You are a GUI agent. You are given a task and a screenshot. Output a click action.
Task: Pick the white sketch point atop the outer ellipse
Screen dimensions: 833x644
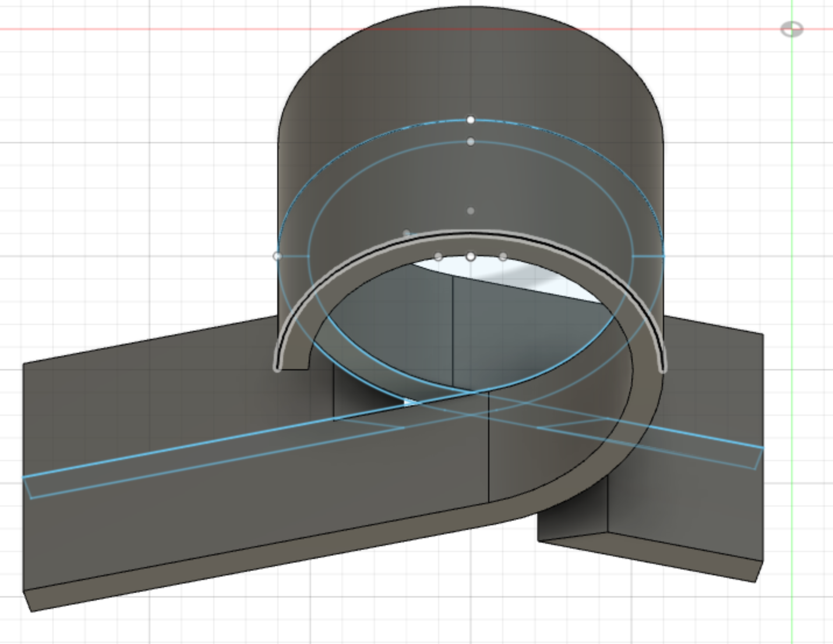pos(471,120)
